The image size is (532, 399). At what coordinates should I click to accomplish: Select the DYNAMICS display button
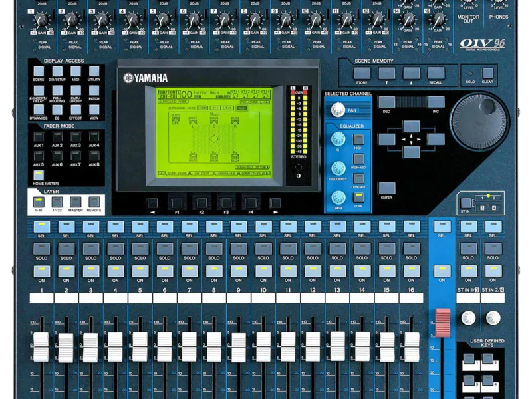[x=39, y=110]
